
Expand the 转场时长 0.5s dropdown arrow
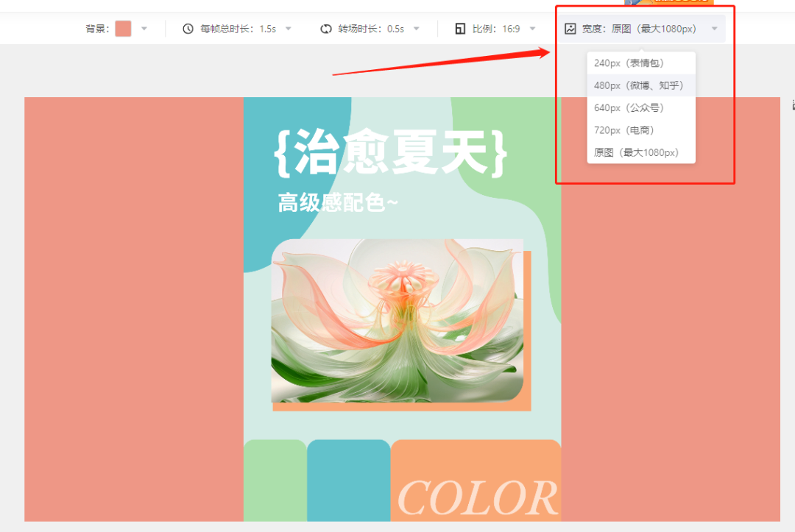(x=416, y=29)
